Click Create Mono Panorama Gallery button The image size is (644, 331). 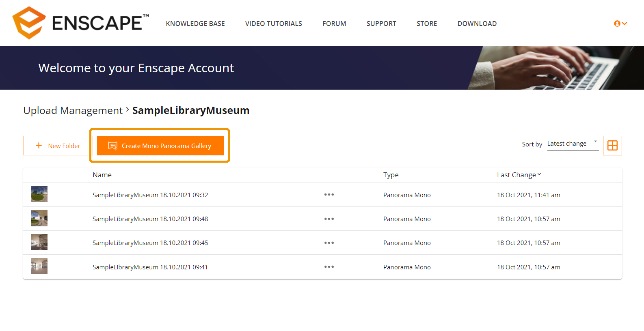[160, 146]
